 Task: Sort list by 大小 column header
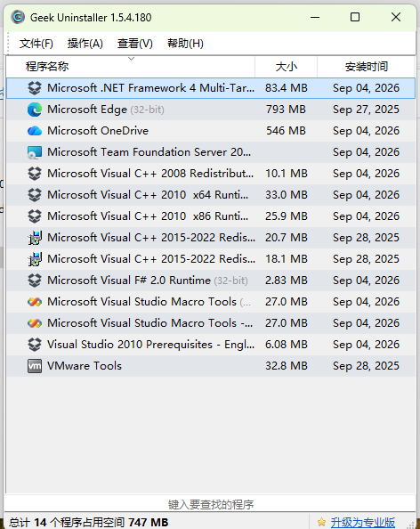287,67
